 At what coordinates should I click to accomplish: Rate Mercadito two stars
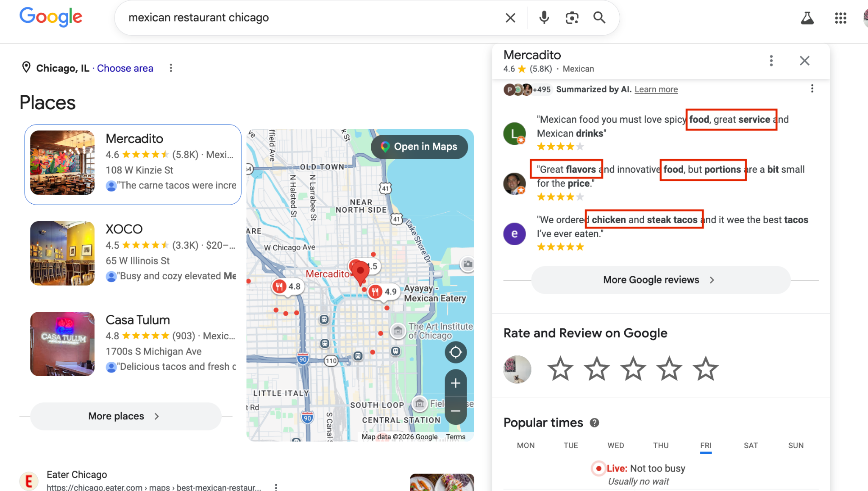[596, 369]
